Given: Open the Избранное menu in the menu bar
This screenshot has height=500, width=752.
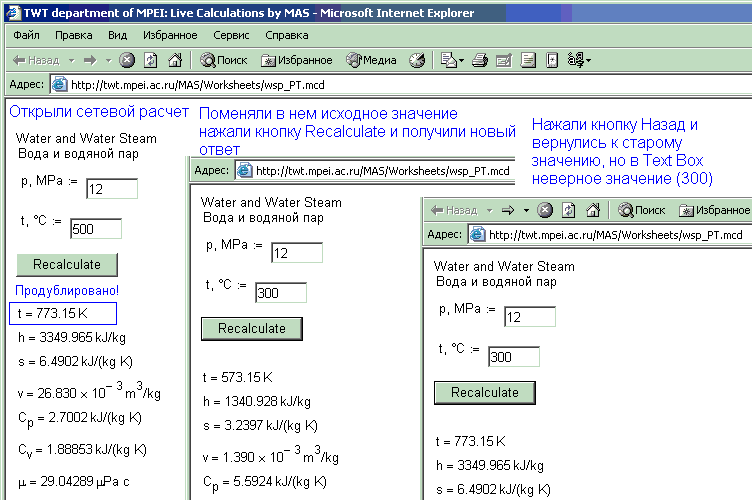Looking at the screenshot, I should (170, 35).
